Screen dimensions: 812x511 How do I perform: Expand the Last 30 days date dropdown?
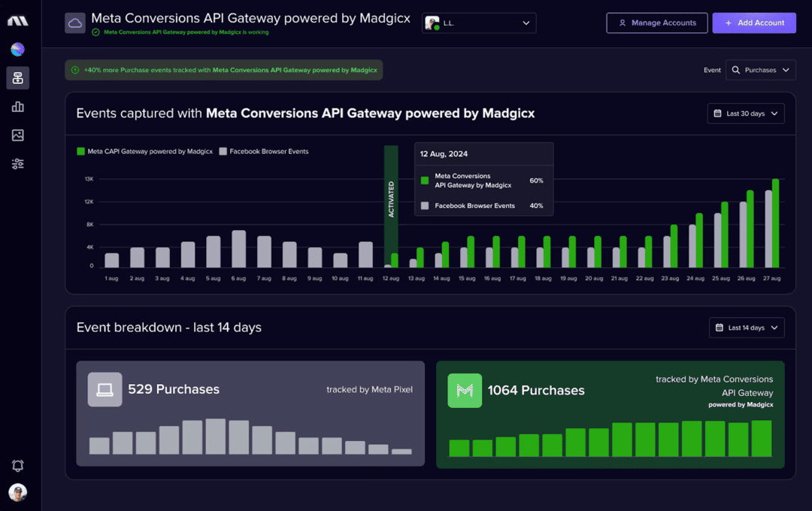pyautogui.click(x=746, y=113)
